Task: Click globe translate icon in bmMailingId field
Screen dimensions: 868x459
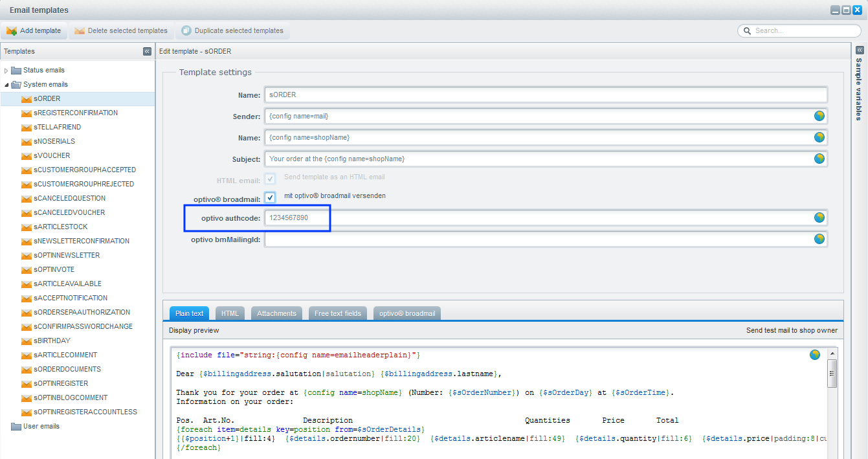Action: [x=819, y=240]
